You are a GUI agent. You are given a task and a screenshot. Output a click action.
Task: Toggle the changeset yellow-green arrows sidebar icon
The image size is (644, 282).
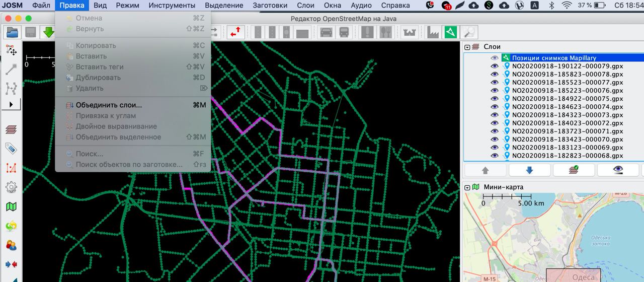point(11,226)
